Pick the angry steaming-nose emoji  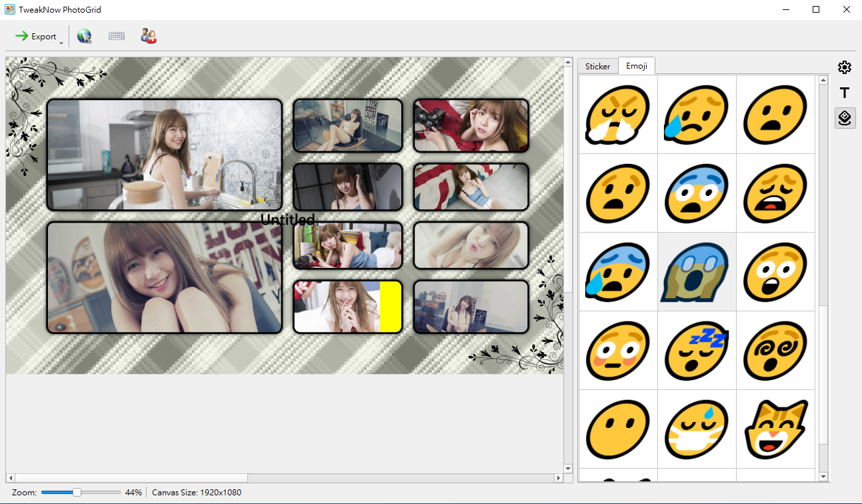coord(618,114)
